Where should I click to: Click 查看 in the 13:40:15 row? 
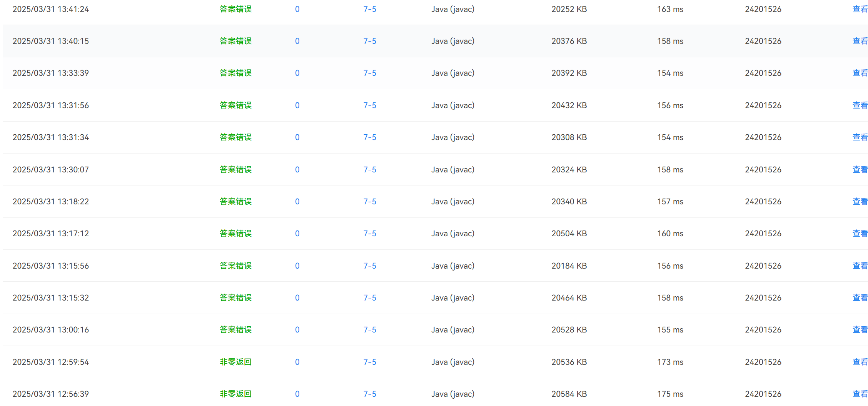point(860,41)
